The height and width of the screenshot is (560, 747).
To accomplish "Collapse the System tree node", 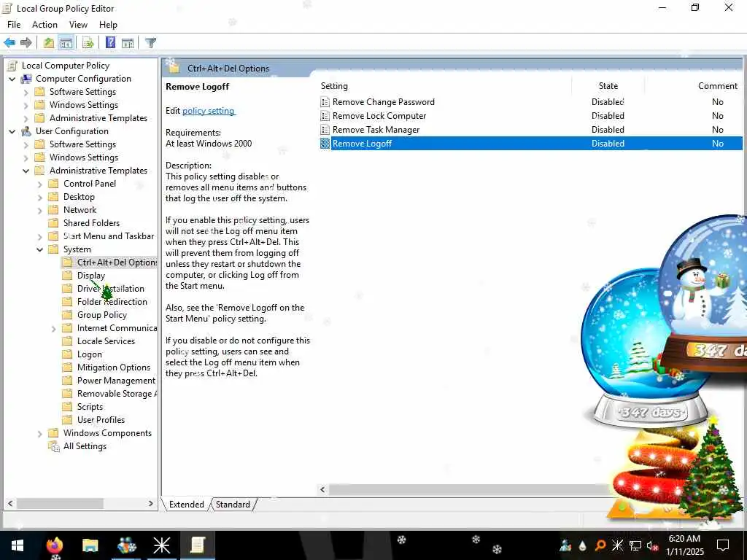I will point(40,249).
